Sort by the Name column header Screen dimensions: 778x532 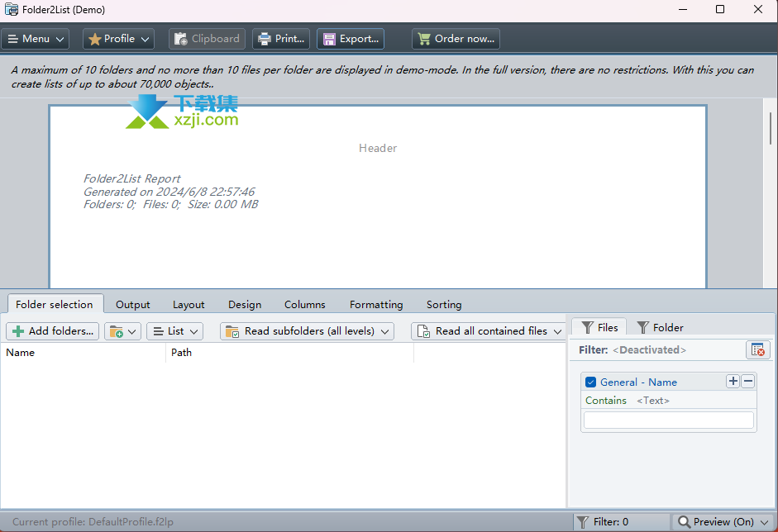tap(83, 353)
